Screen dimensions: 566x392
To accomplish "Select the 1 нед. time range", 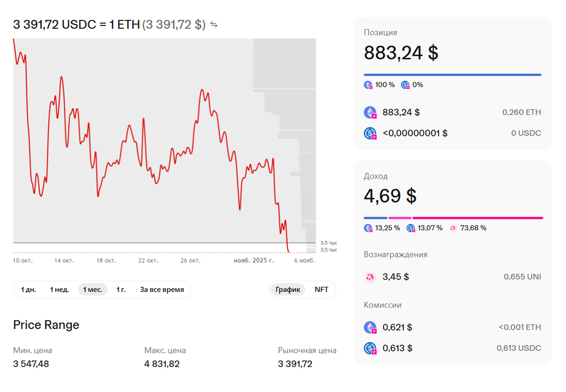I will coord(60,289).
